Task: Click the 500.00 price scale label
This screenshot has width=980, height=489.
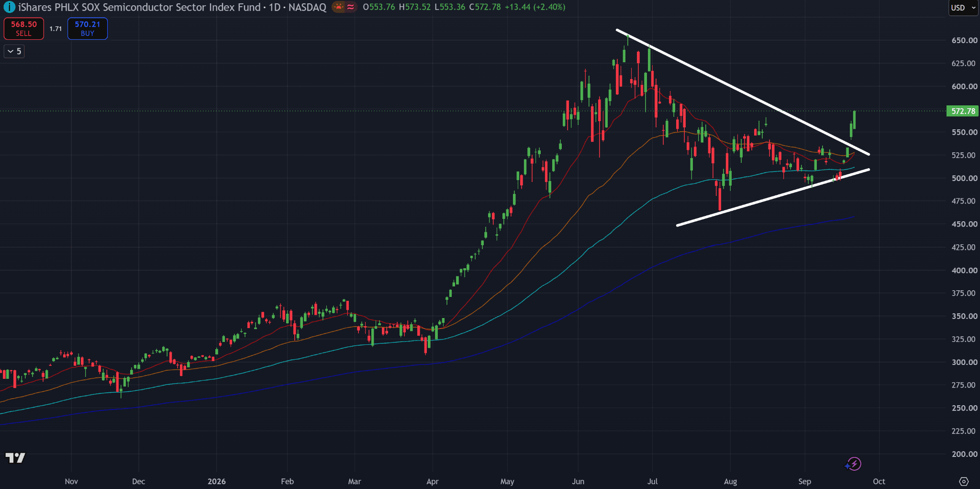Action: pyautogui.click(x=964, y=178)
